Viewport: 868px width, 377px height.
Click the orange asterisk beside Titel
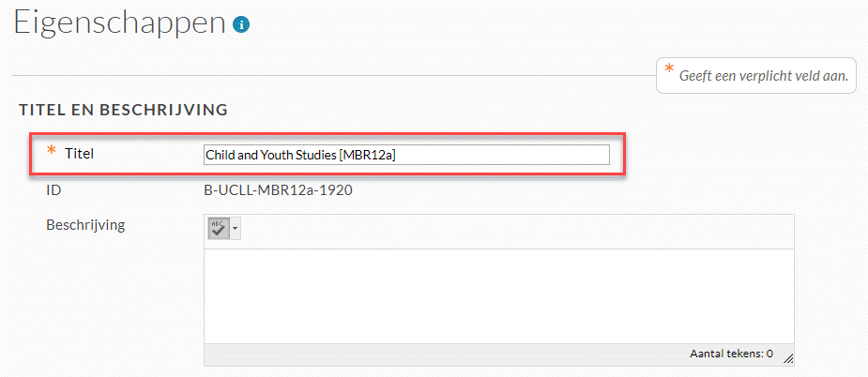click(x=52, y=151)
